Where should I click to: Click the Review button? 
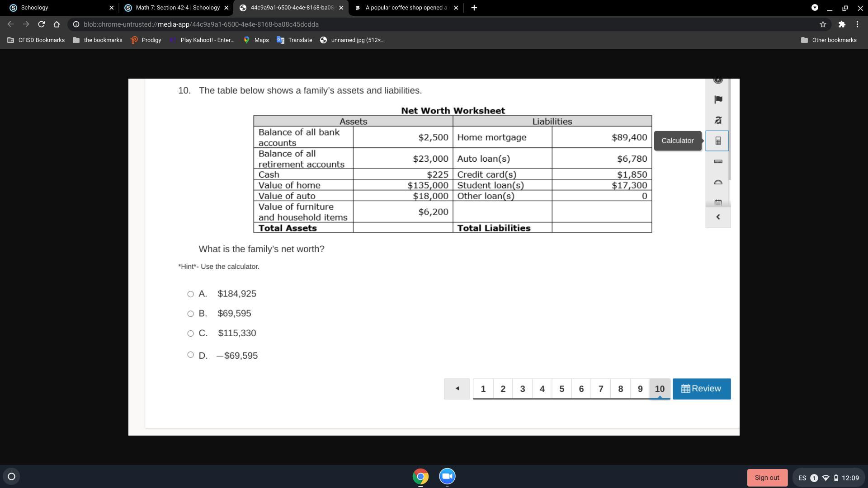pos(701,389)
